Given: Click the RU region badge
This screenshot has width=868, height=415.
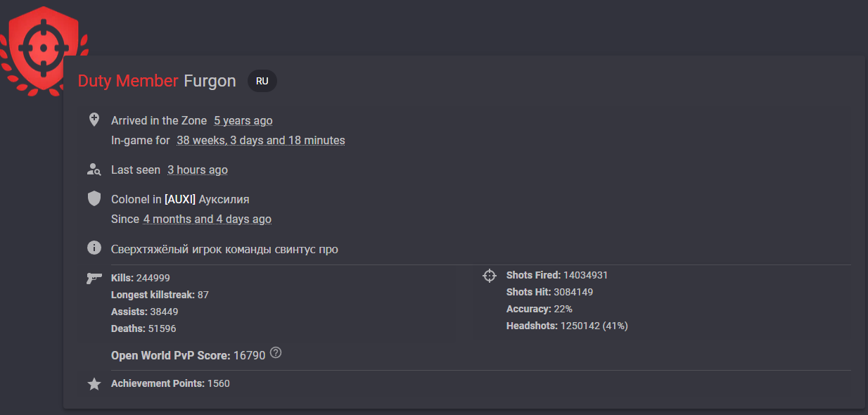Looking at the screenshot, I should coord(262,81).
